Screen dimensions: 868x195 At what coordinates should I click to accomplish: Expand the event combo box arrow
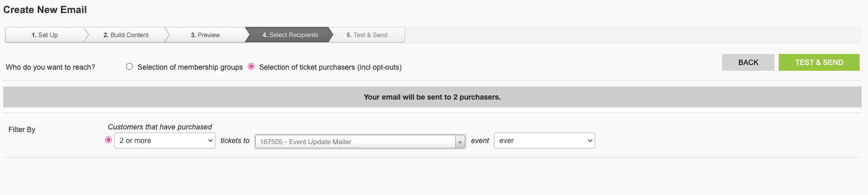tap(460, 142)
